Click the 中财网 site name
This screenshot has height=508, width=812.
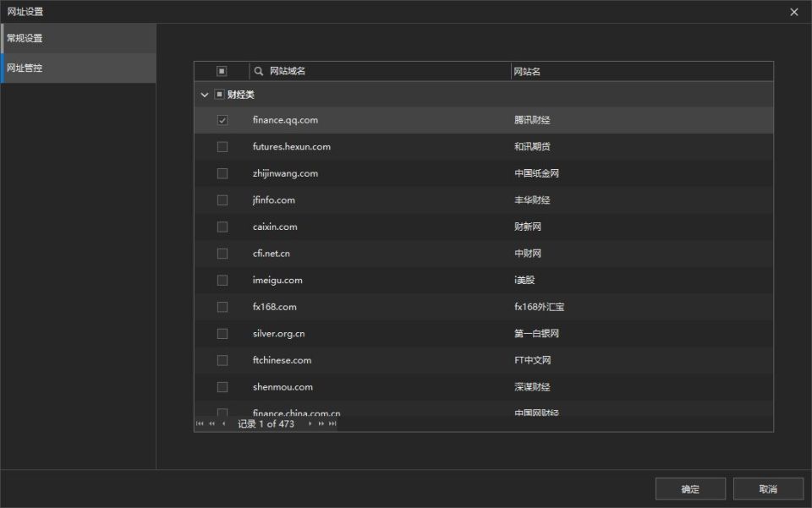click(528, 254)
